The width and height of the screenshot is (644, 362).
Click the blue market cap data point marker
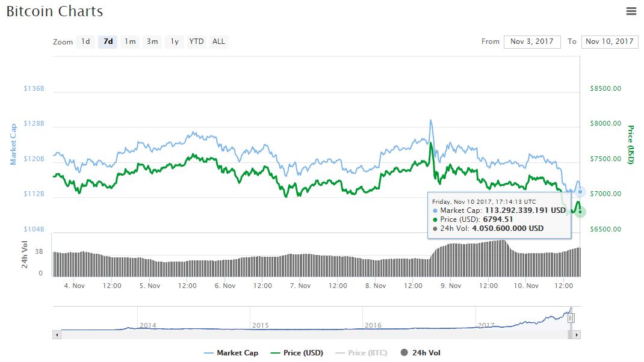click(580, 192)
